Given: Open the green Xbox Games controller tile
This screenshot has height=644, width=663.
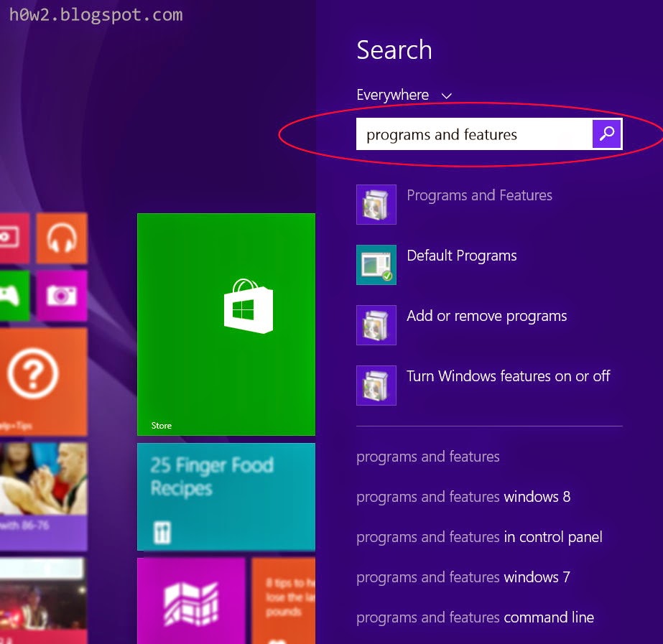Looking at the screenshot, I should (x=15, y=296).
